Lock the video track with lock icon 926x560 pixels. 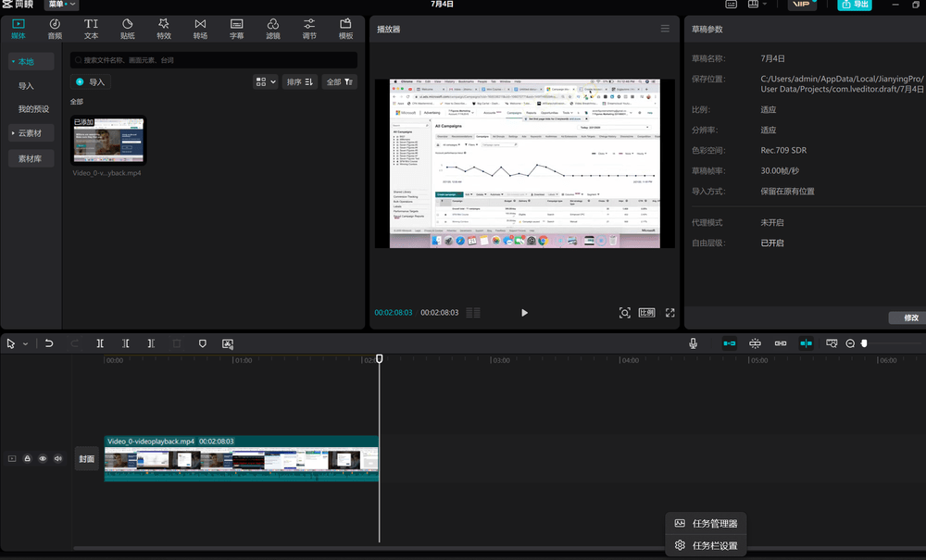tap(28, 458)
